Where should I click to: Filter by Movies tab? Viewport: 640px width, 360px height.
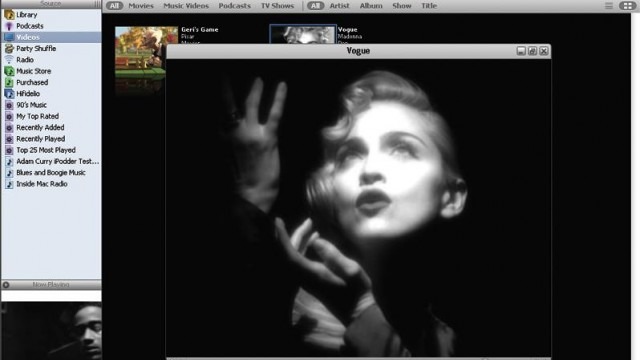[141, 6]
